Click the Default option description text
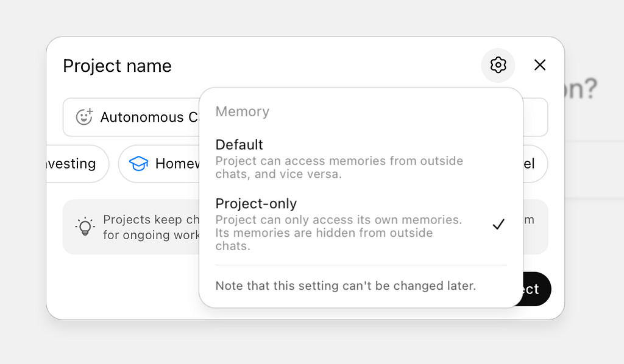Image resolution: width=624 pixels, height=364 pixels. pyautogui.click(x=339, y=167)
